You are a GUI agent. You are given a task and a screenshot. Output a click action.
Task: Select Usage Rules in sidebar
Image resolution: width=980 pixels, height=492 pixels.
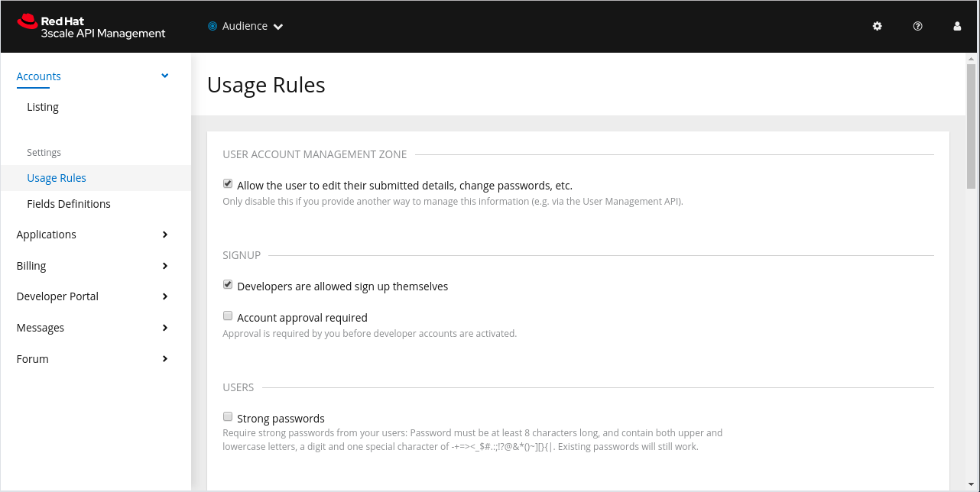point(57,178)
